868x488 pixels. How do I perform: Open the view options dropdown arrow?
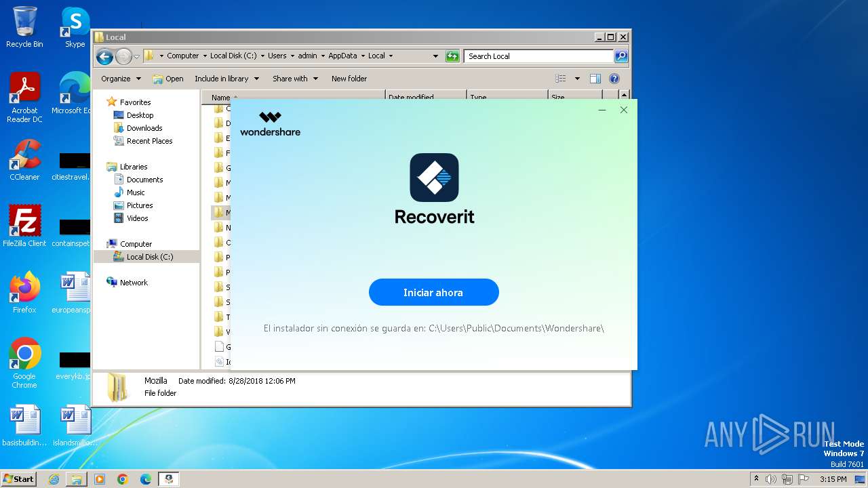[x=577, y=79]
